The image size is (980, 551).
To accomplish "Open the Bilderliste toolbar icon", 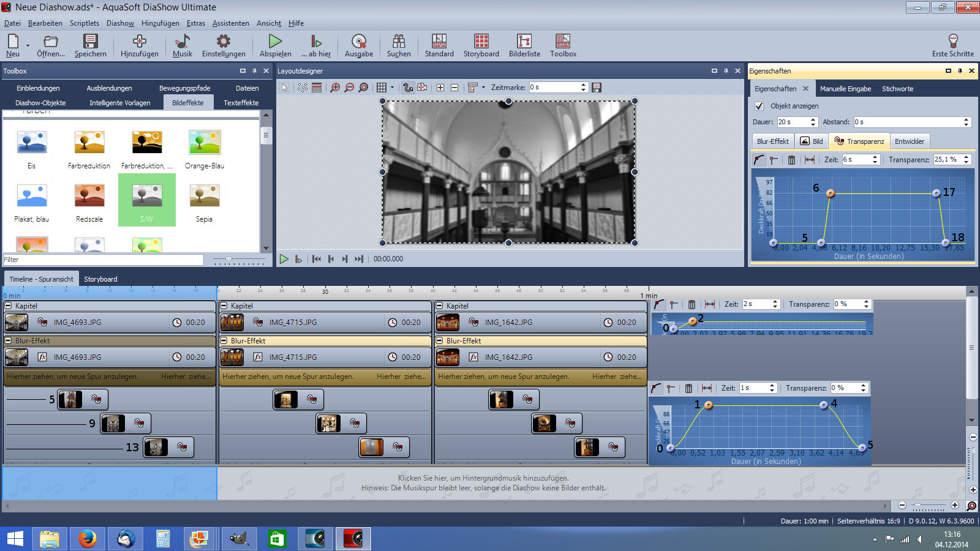I will pos(524,41).
